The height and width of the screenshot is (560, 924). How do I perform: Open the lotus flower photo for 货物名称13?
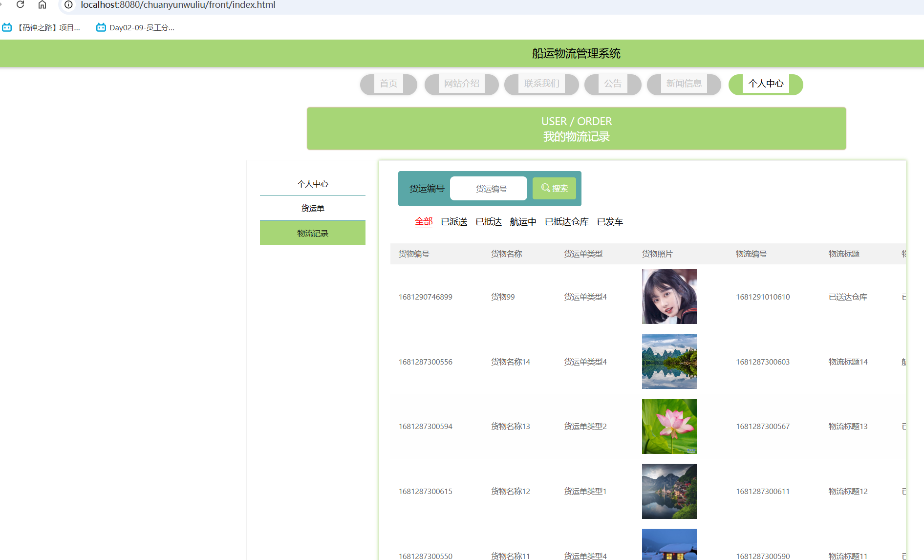[x=669, y=426]
